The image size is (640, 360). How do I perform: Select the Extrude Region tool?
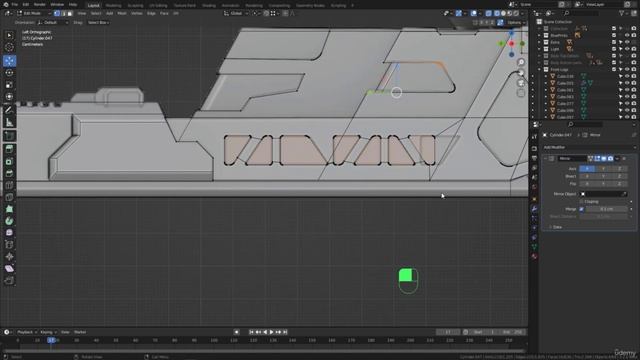[9, 149]
